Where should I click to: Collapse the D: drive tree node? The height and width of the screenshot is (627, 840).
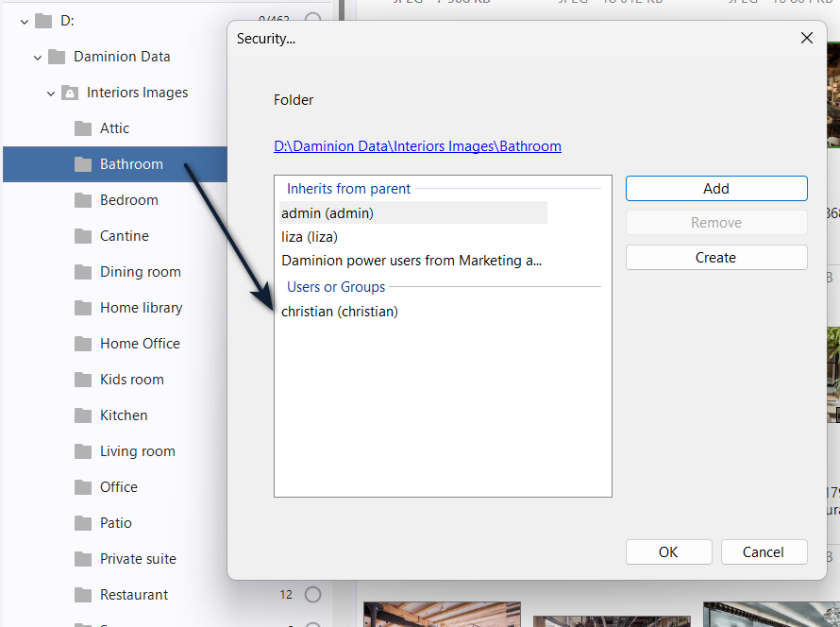click(x=25, y=21)
